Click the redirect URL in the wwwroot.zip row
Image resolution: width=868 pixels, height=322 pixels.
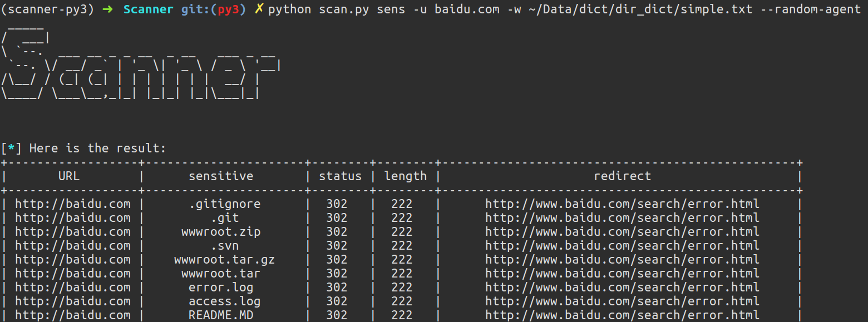(x=622, y=232)
